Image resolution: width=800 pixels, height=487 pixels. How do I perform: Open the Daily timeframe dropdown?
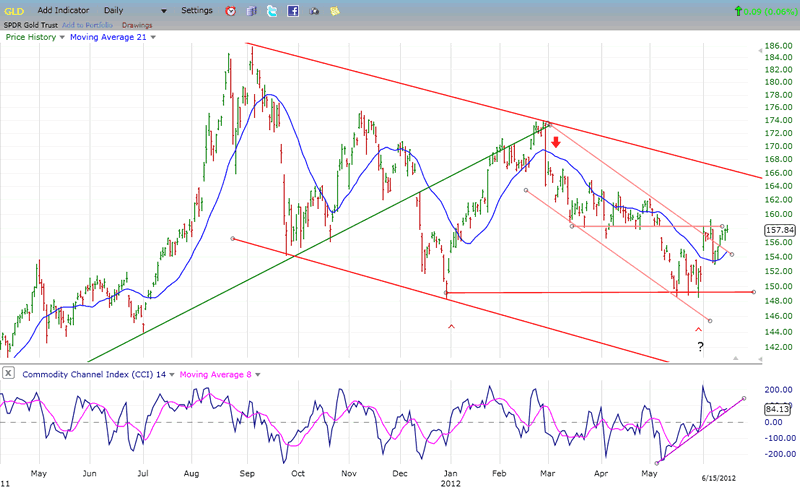tap(163, 10)
